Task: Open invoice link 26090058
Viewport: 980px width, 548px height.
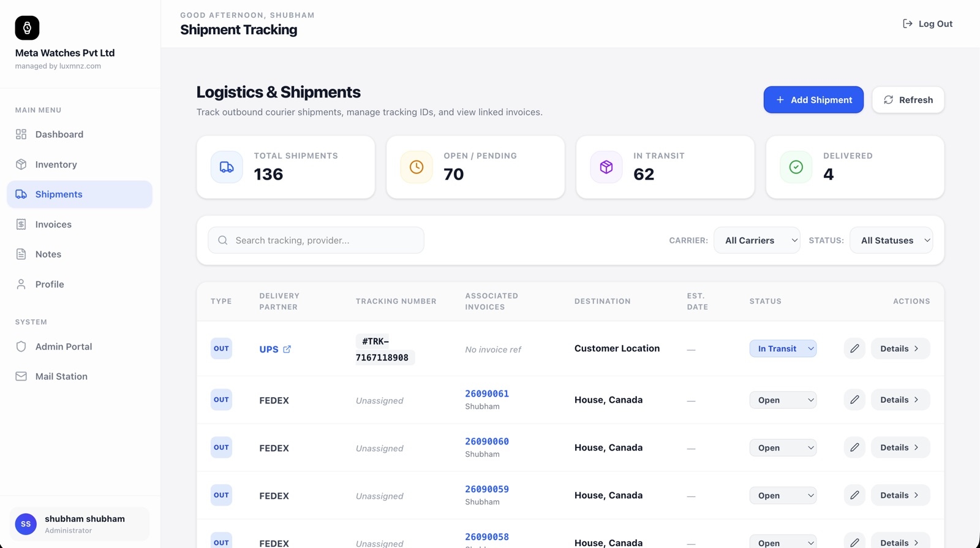Action: [x=487, y=537]
